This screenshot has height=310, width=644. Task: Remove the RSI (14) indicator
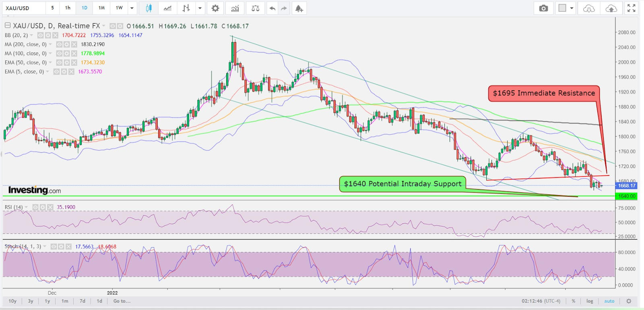(x=50, y=207)
